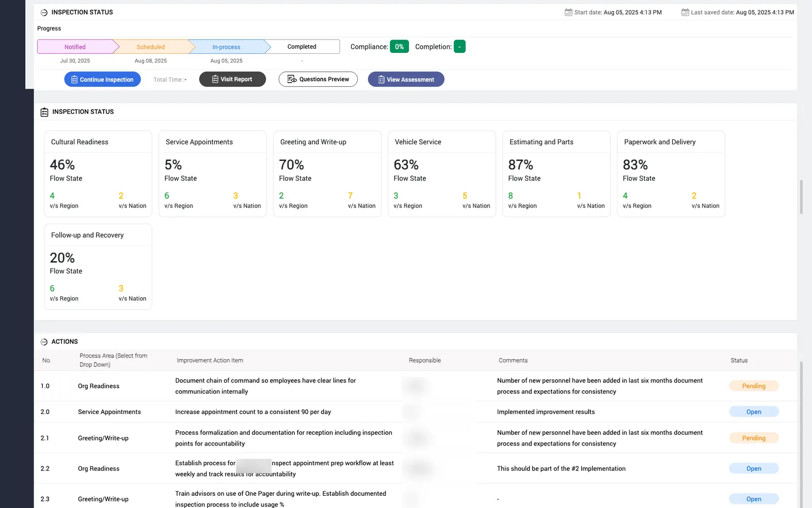Viewport: 812px width, 508px height.
Task: Select the Notified progress step
Action: click(x=75, y=47)
